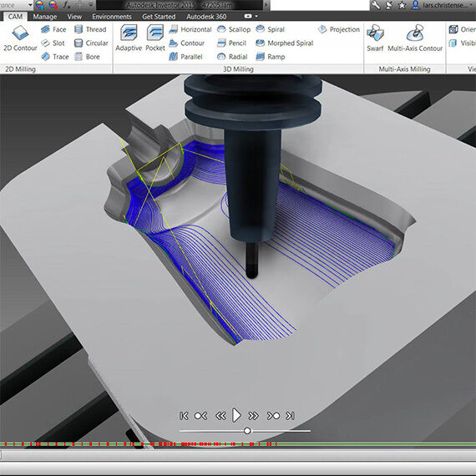Skip to the end of simulation
Screen dimensions: 476x476
tap(290, 416)
